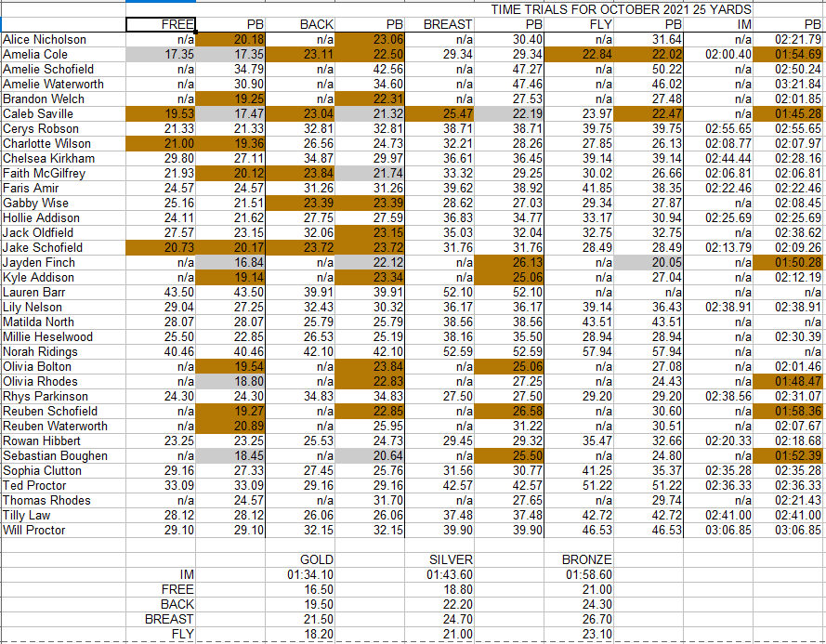The height and width of the screenshot is (644, 826).
Task: Select the name cell Norah Ridings
Action: click(x=63, y=351)
